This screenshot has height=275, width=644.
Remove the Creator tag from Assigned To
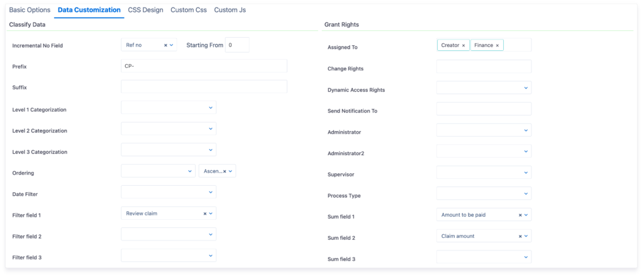tap(464, 45)
